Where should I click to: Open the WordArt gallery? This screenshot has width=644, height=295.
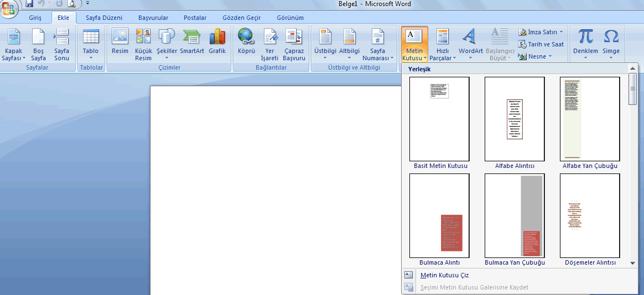coord(471,44)
